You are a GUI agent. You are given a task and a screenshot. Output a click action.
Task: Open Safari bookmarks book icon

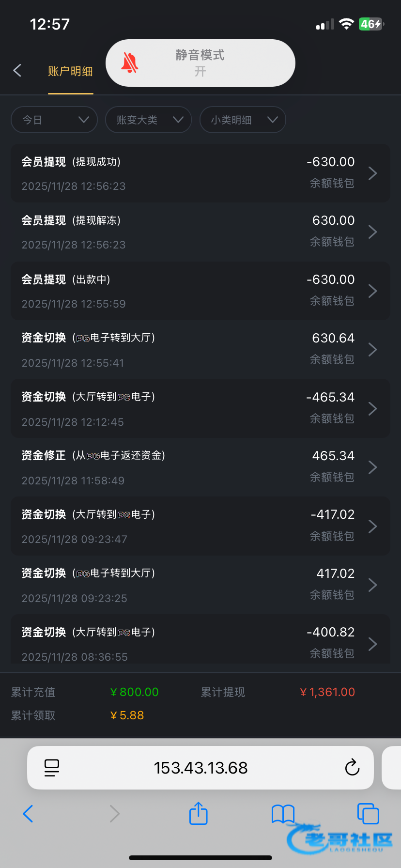(283, 813)
